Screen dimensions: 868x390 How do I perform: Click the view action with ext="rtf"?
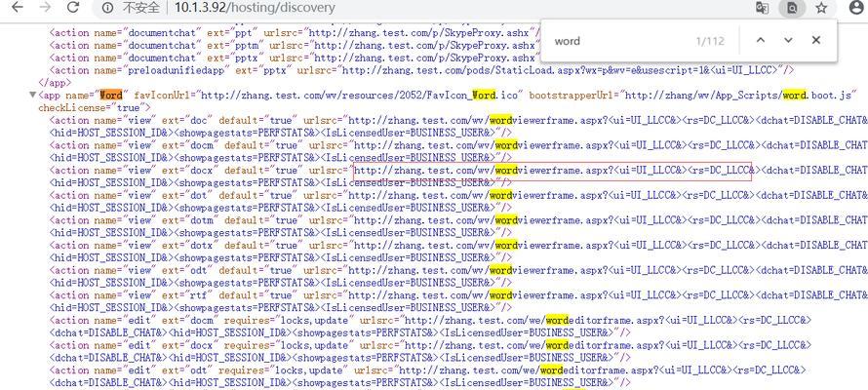458,301
